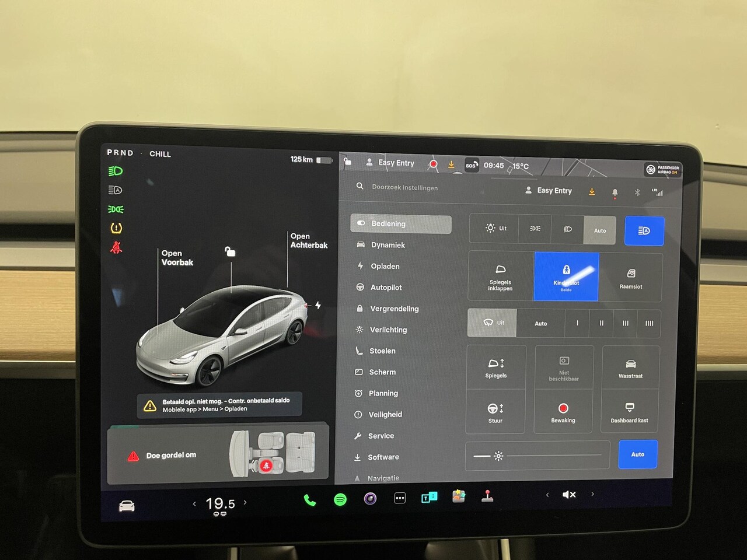The image size is (747, 560).
Task: Tap the notification bell icon
Action: pyautogui.click(x=615, y=192)
